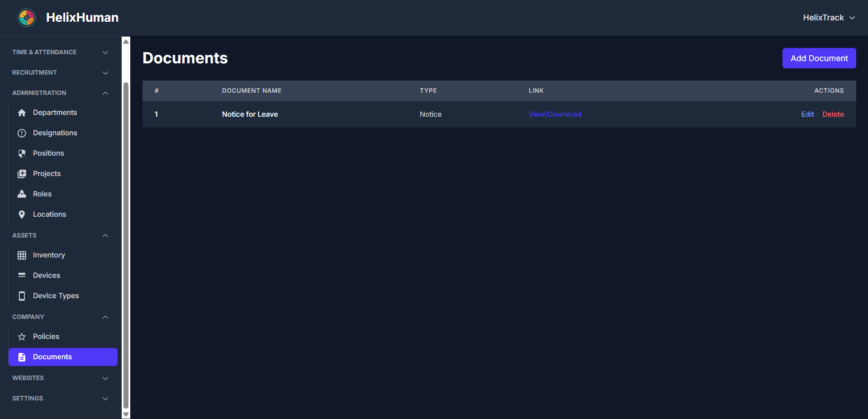Open Positions from the sidebar
This screenshot has width=868, height=419.
click(x=63, y=153)
